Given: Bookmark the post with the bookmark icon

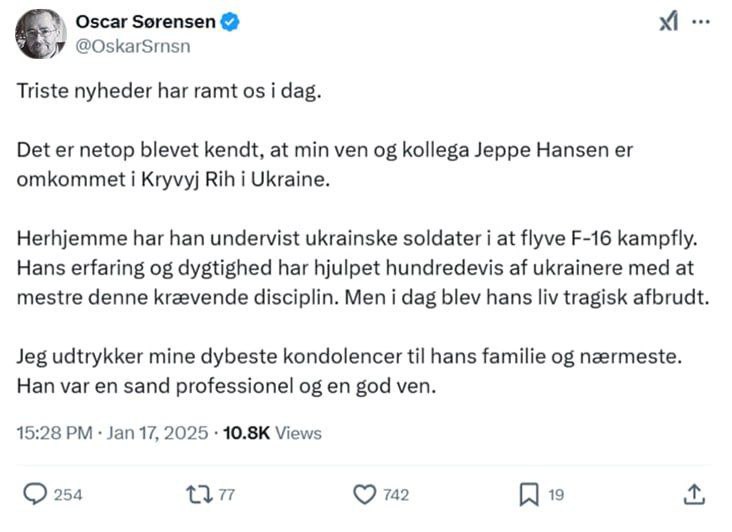Looking at the screenshot, I should [x=529, y=494].
